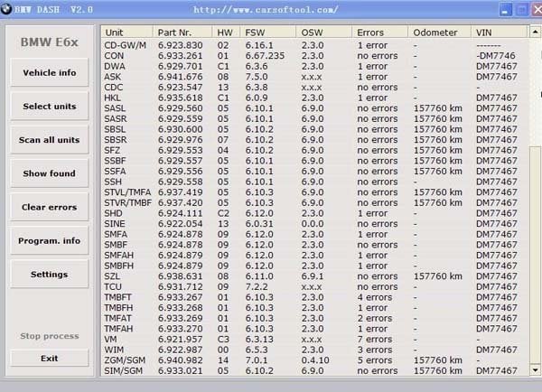Click the vertical scrollbar thumb
Screen dimensions: 542x392
[x=535, y=255]
